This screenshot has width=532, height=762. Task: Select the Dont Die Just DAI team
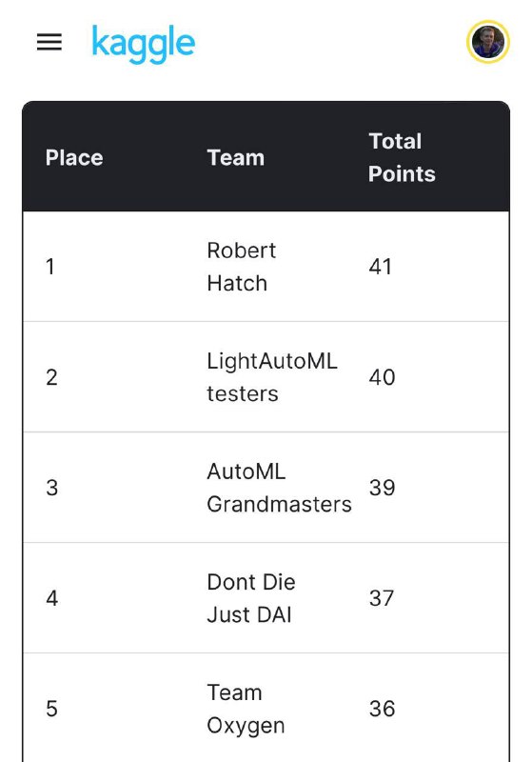[x=251, y=598]
